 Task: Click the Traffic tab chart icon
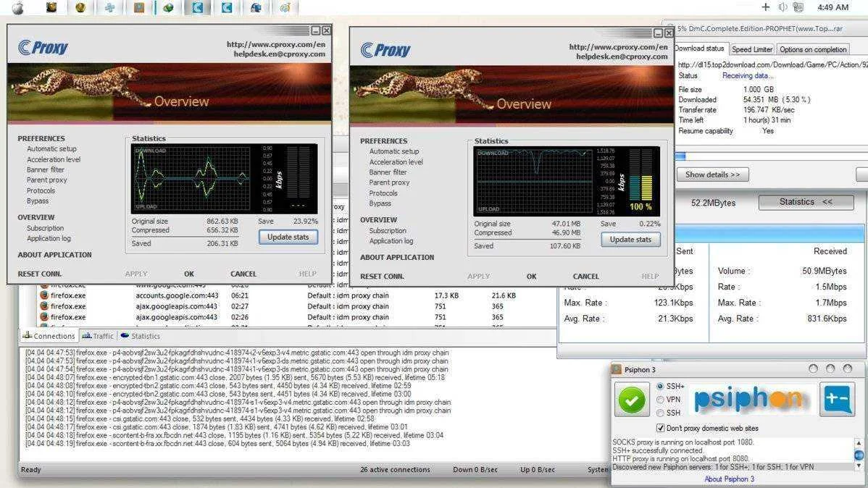pyautogui.click(x=87, y=335)
